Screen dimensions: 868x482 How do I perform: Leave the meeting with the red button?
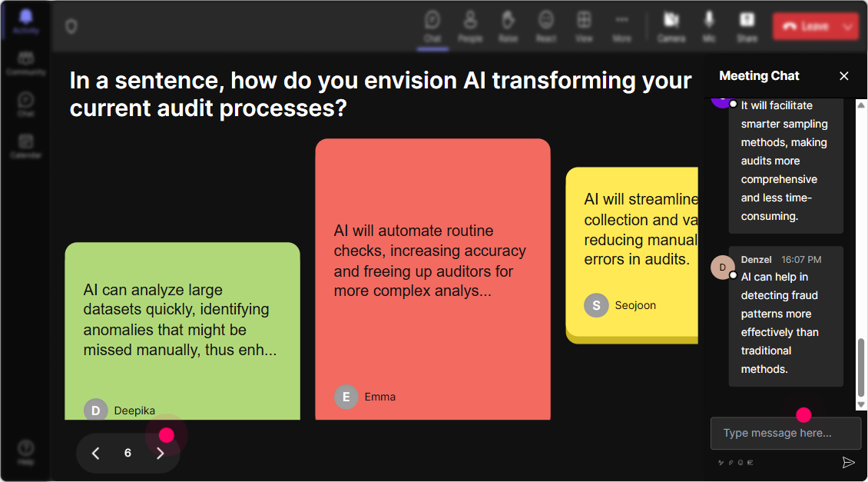click(x=805, y=26)
